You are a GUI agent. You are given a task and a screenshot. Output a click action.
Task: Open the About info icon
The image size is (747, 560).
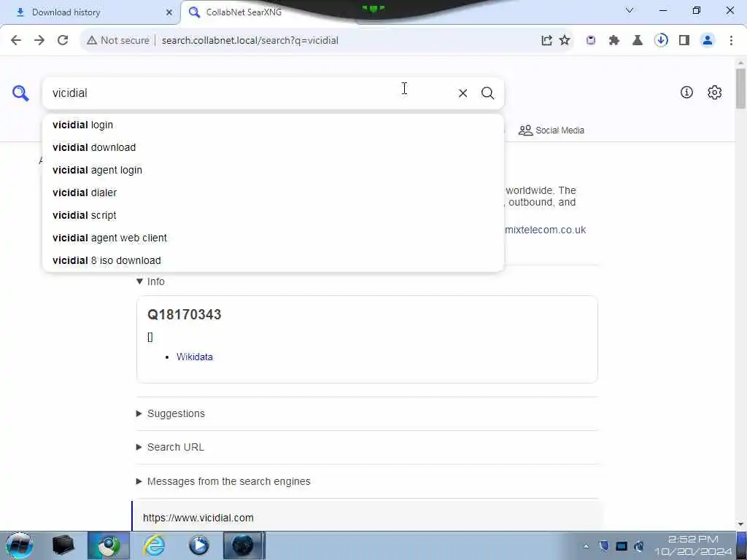[686, 93]
